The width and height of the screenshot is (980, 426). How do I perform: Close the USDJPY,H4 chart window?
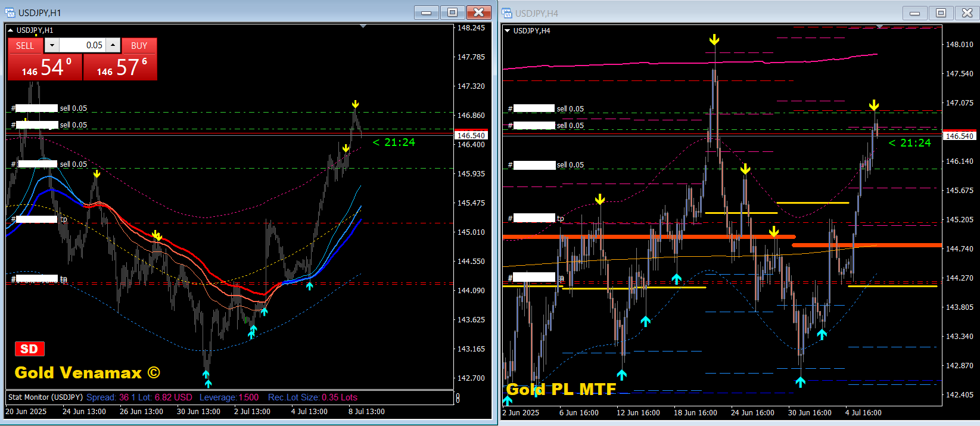[967, 13]
